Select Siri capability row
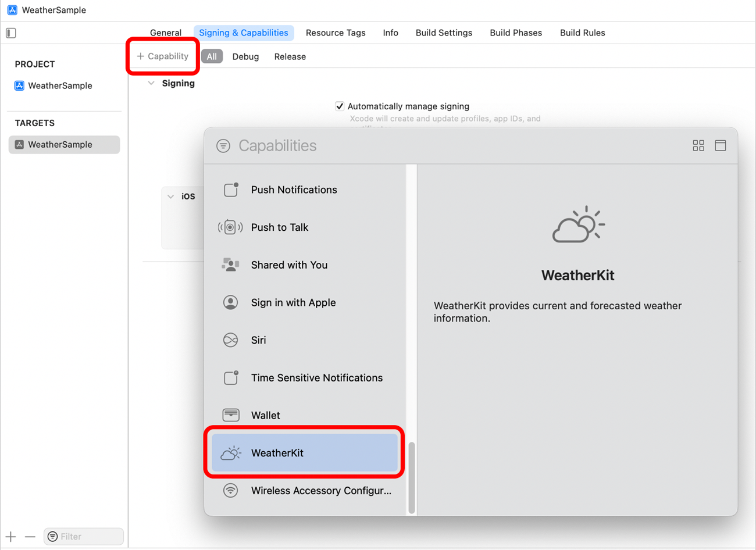 pos(305,340)
